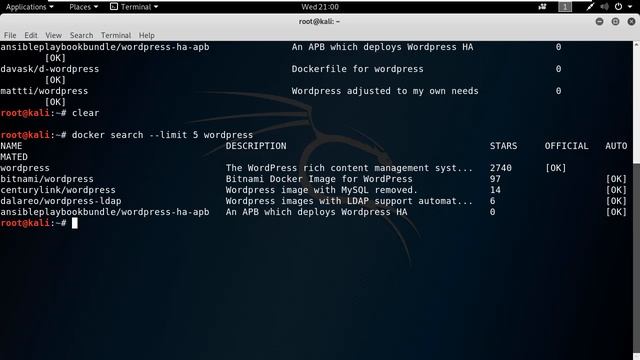Screen dimensions: 640x360
Task: Click 'dalareo/wordpress-ldap' in the results
Action: 61,201
